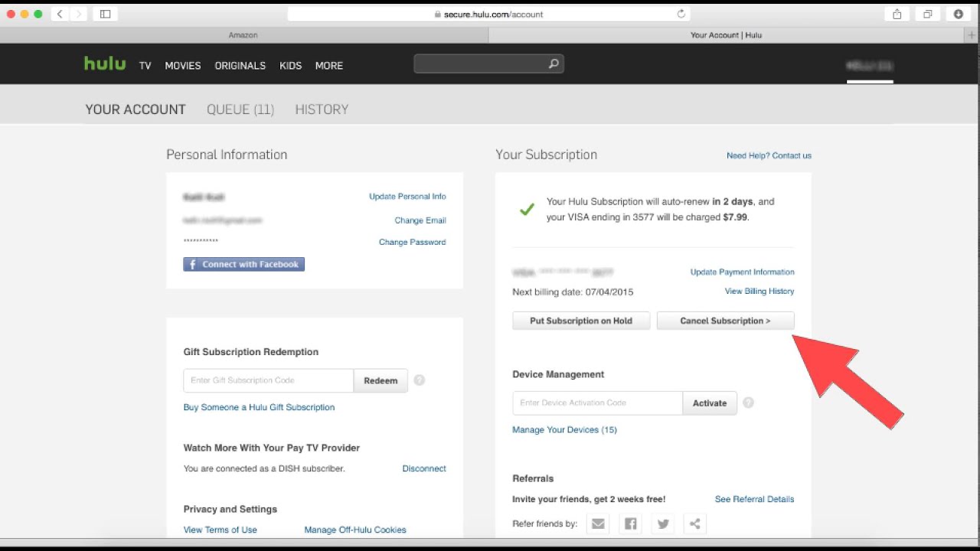Click Need Help? Contact us link
Image resolution: width=980 pixels, height=551 pixels.
(x=769, y=155)
